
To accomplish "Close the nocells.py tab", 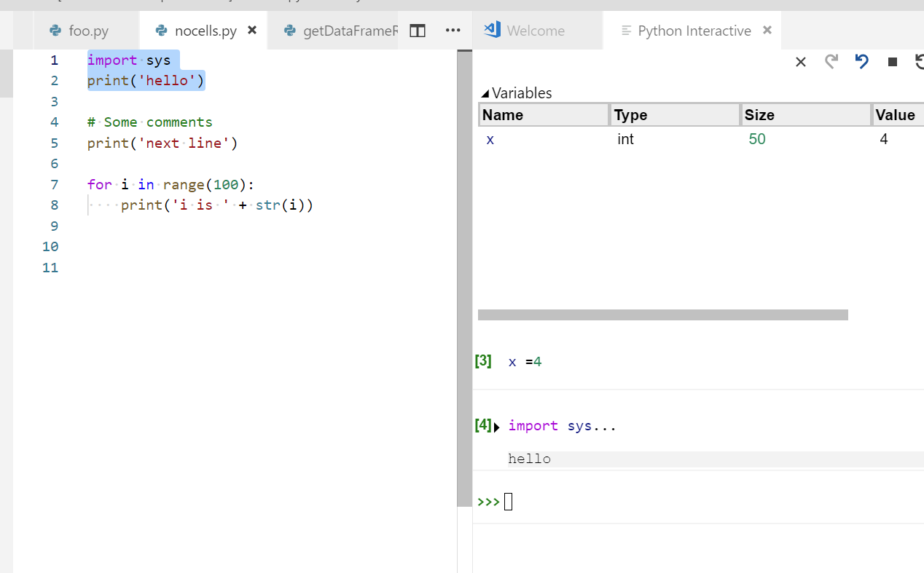I will pos(252,31).
